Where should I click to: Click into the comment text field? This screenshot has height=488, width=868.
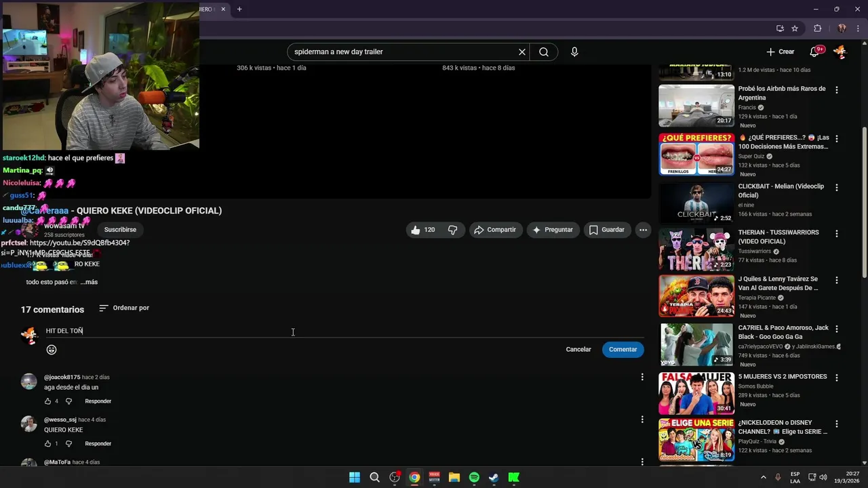(344, 331)
